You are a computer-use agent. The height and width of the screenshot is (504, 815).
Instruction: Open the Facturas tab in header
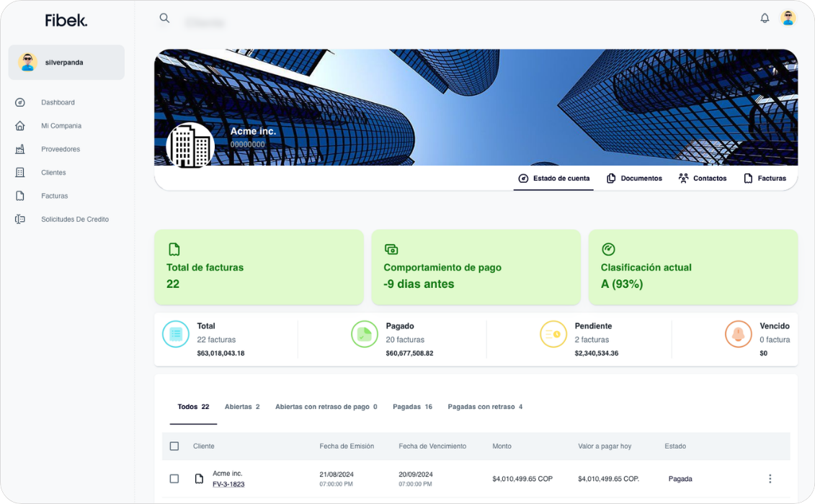765,179
